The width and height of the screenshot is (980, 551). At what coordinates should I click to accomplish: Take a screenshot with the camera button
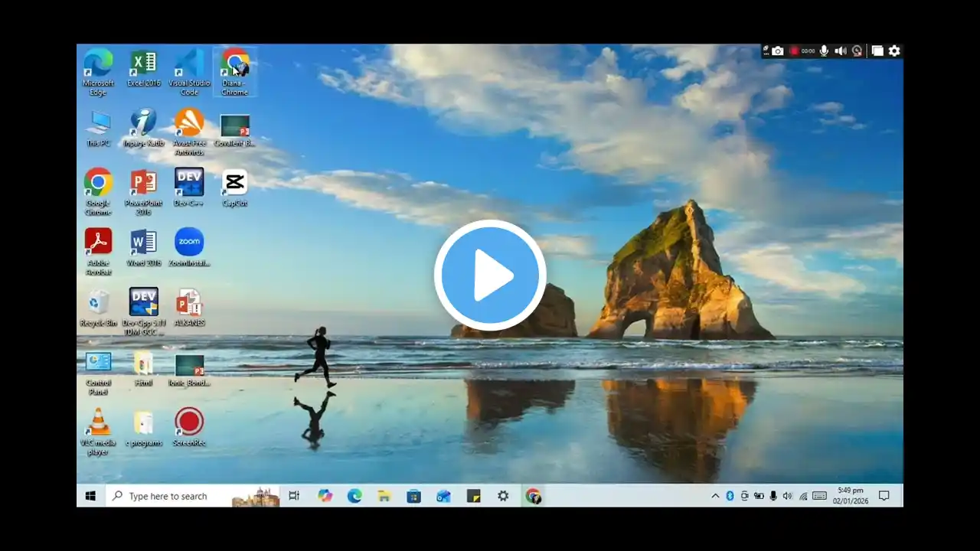[x=778, y=51]
